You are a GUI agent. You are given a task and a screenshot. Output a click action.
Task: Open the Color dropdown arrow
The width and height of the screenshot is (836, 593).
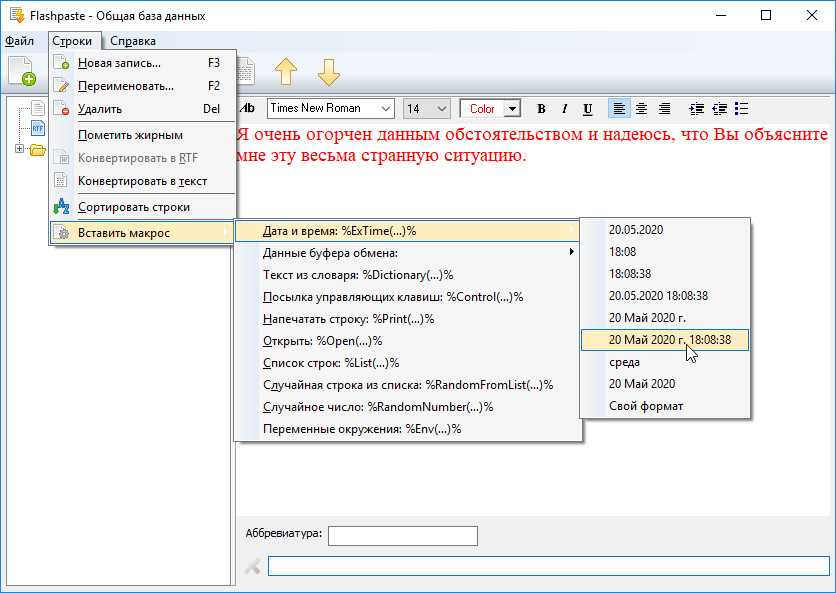tap(512, 109)
